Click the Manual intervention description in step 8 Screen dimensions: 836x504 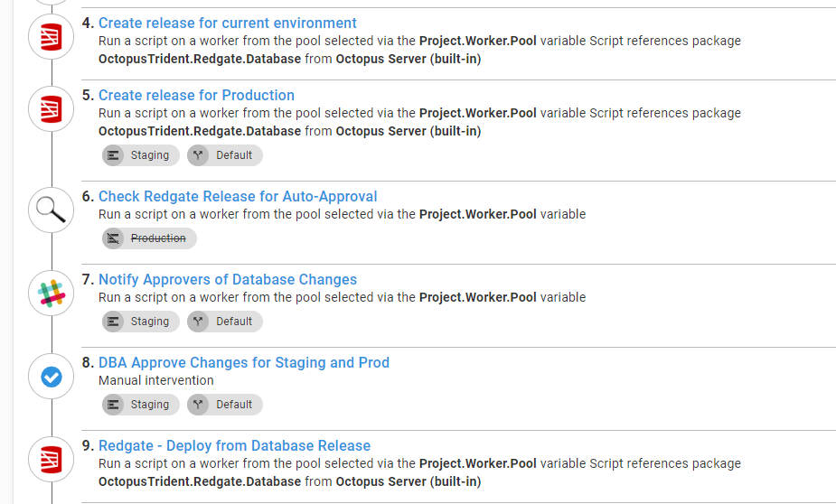coord(156,380)
